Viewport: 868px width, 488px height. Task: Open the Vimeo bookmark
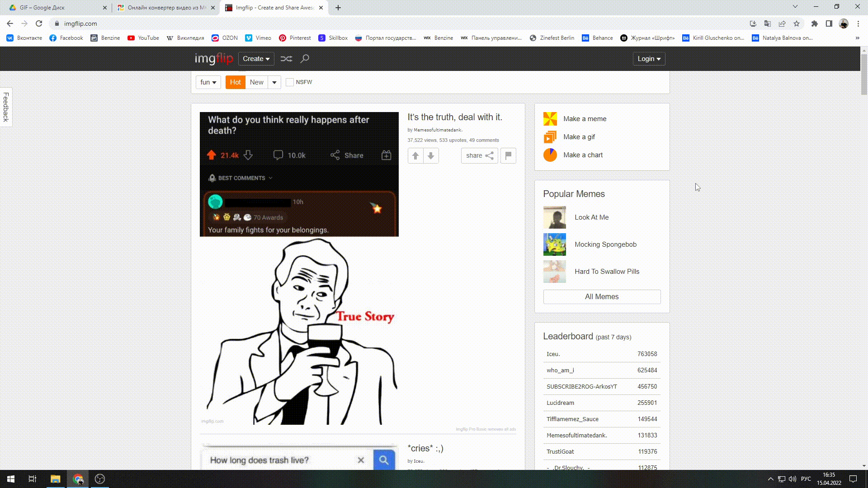click(258, 38)
